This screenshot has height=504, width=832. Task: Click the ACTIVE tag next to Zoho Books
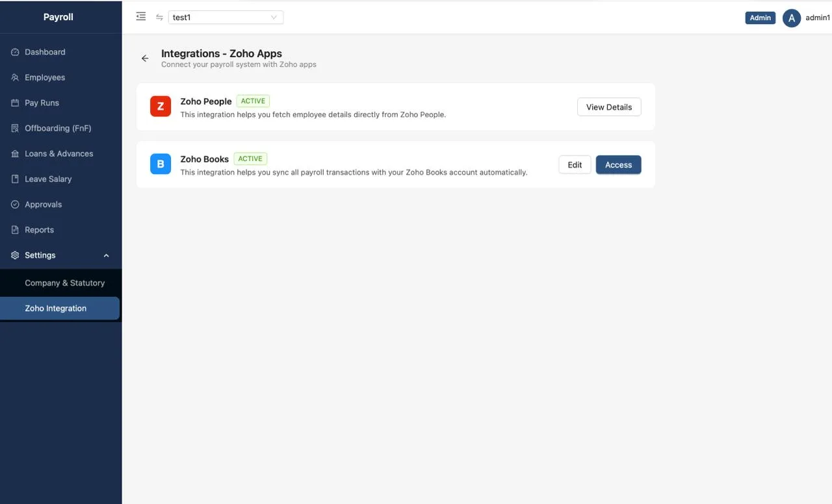click(x=250, y=158)
